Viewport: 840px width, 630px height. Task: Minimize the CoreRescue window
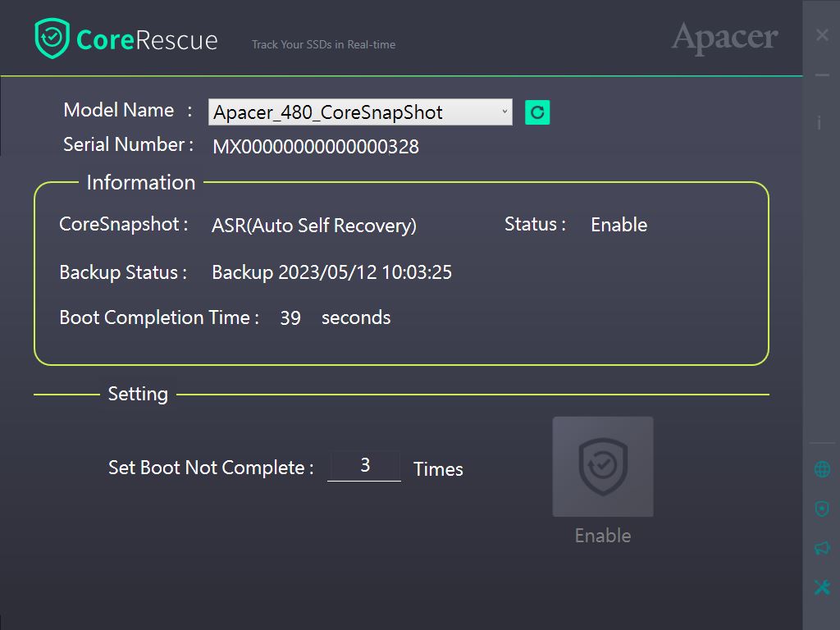point(822,75)
